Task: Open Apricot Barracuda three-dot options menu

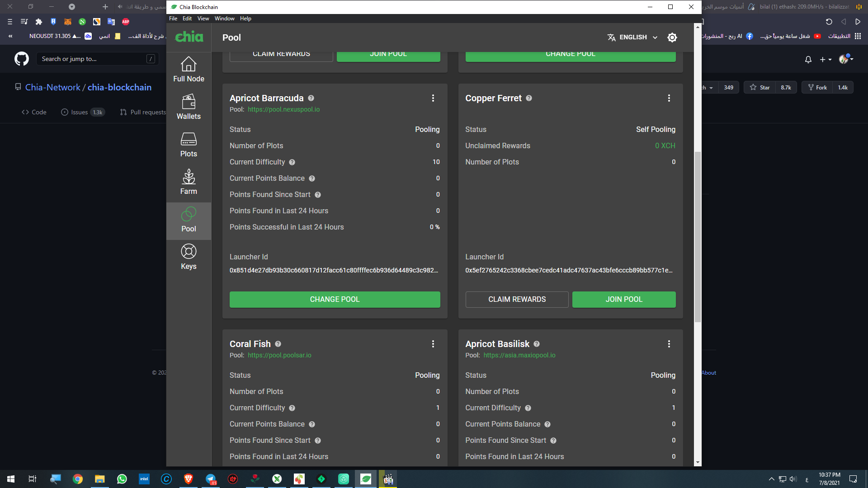Action: pos(433,98)
